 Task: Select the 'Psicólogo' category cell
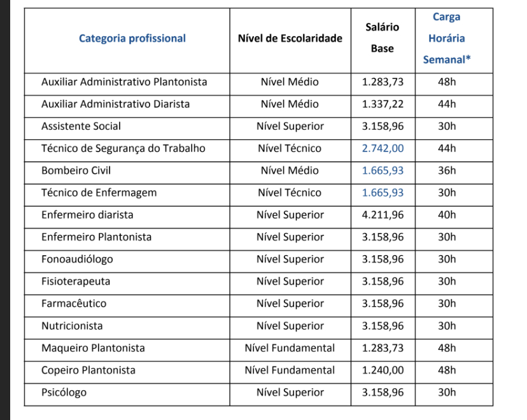pos(64,393)
